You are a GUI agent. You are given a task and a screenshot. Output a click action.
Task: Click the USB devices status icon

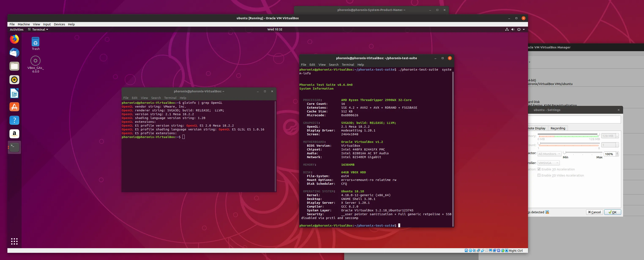pyautogui.click(x=483, y=250)
